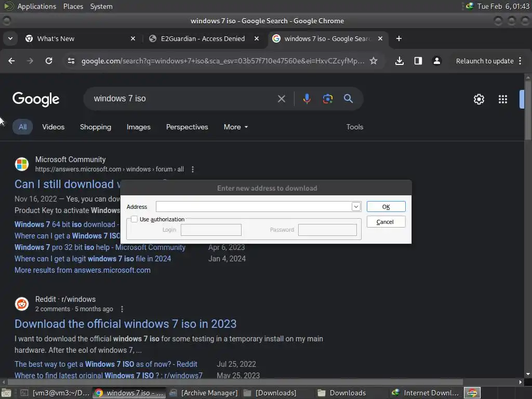Click the Google search text box

183,99
